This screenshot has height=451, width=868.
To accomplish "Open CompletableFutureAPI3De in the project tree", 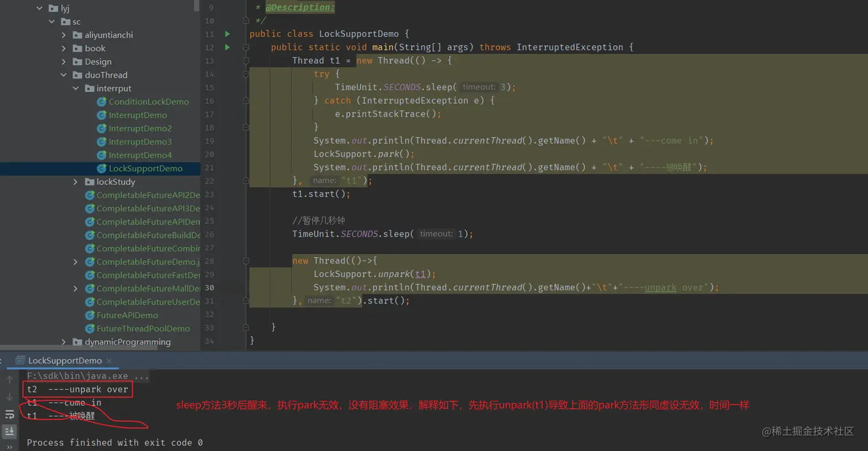I will coord(148,208).
